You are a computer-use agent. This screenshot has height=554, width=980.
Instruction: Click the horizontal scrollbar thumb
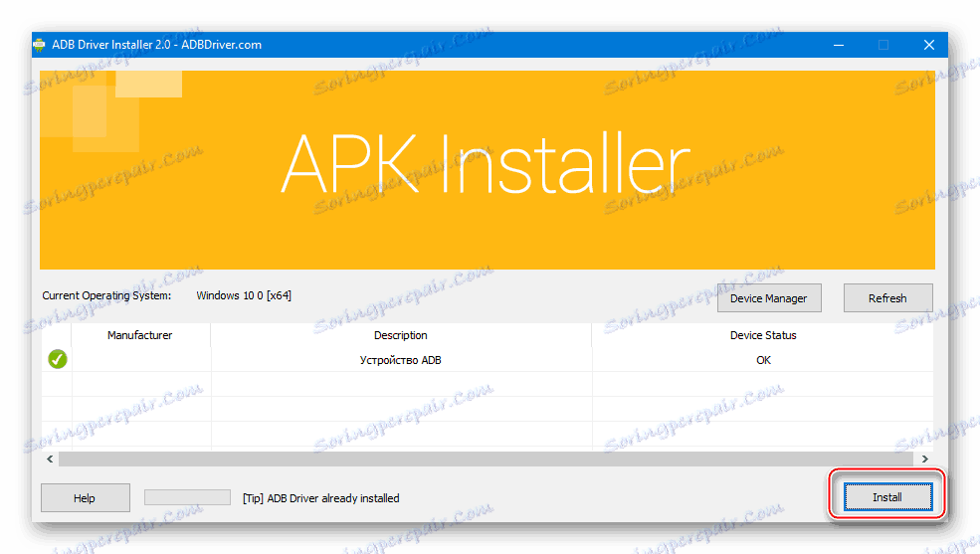[x=486, y=460]
